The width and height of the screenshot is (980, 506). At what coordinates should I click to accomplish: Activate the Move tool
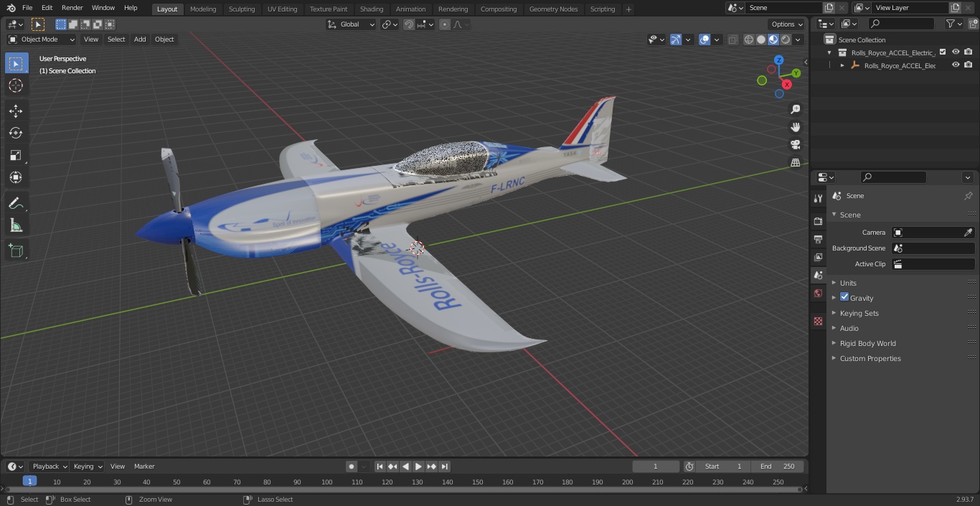click(x=16, y=111)
